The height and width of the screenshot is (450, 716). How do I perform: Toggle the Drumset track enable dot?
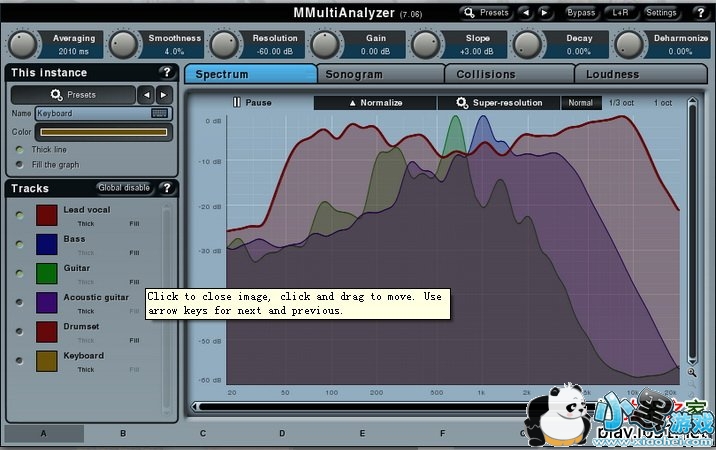[x=20, y=331]
